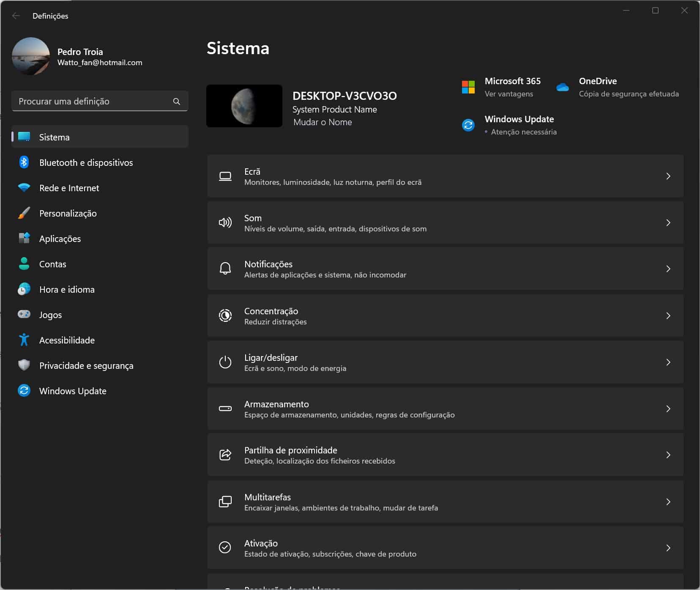700x590 pixels.
Task: Click the Notificações bell icon
Action: point(225,269)
